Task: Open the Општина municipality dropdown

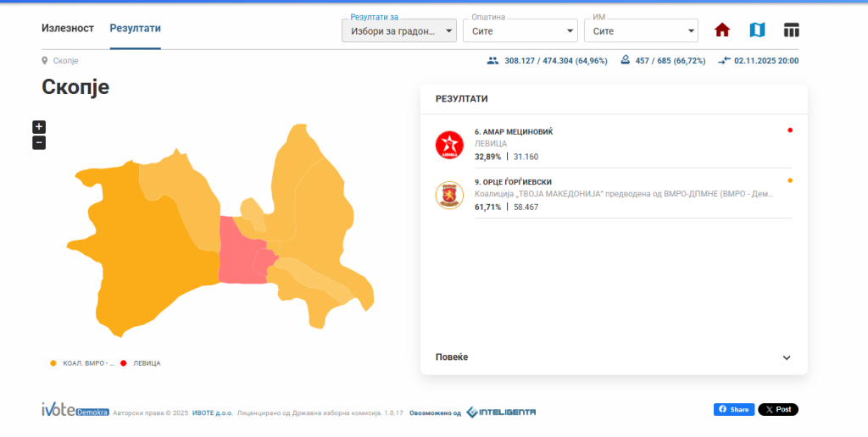Action: pos(520,31)
